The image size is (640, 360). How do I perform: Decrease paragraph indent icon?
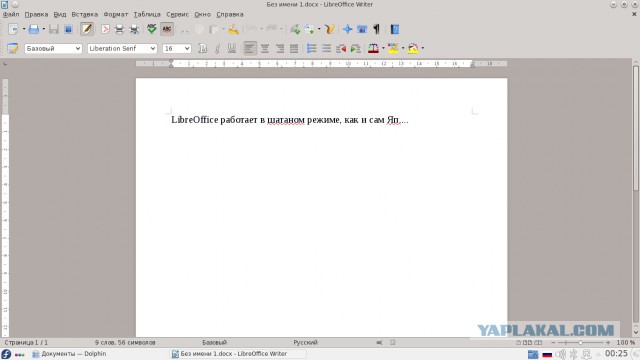pyautogui.click(x=341, y=48)
